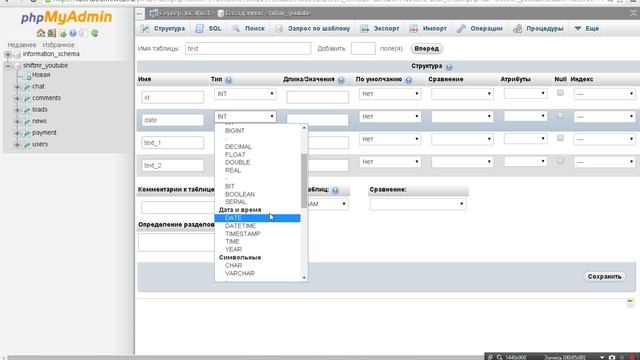Select BOOLEAN in the type list
This screenshot has height=360, width=640.
click(x=258, y=194)
